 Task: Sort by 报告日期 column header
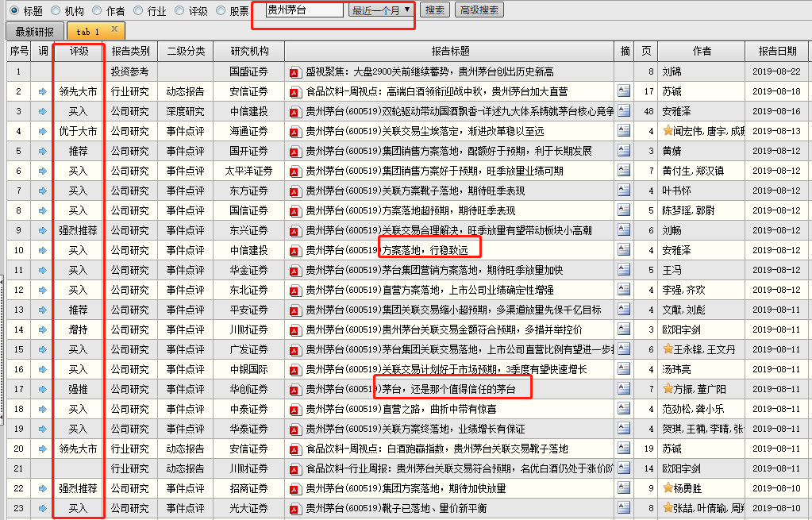(777, 52)
